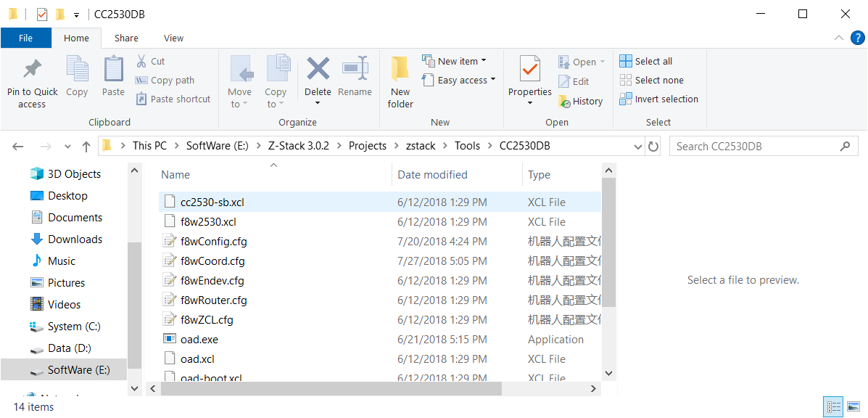Click Tools in the address path
The width and height of the screenshot is (868, 418).
[x=468, y=146]
